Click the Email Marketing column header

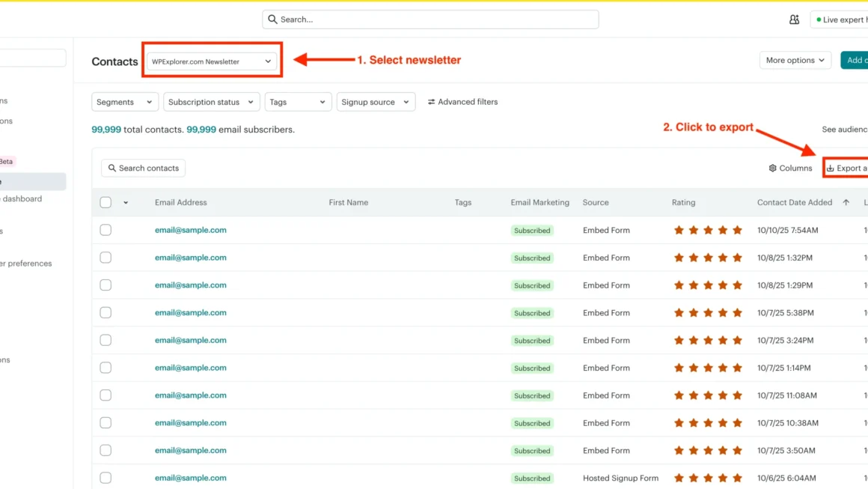tap(540, 202)
